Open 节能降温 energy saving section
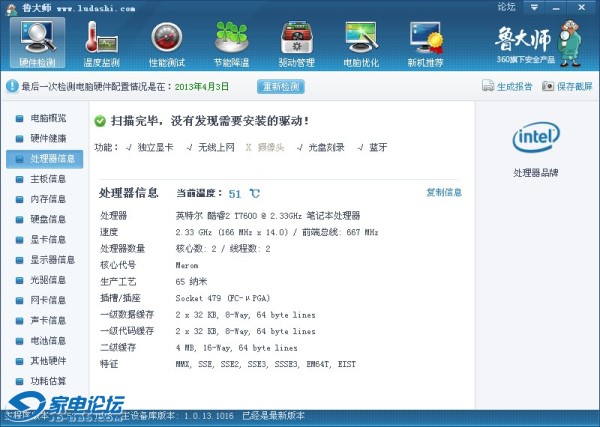This screenshot has width=600, height=427. coord(232,43)
